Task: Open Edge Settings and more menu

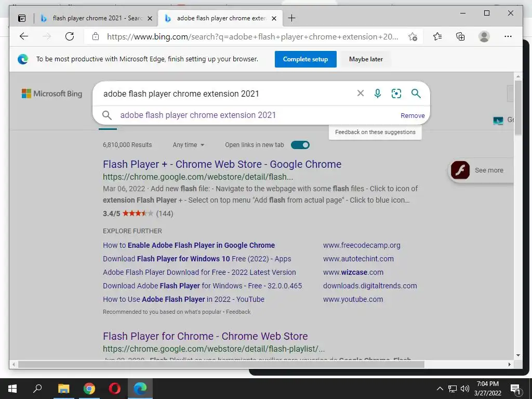Action: [x=508, y=36]
